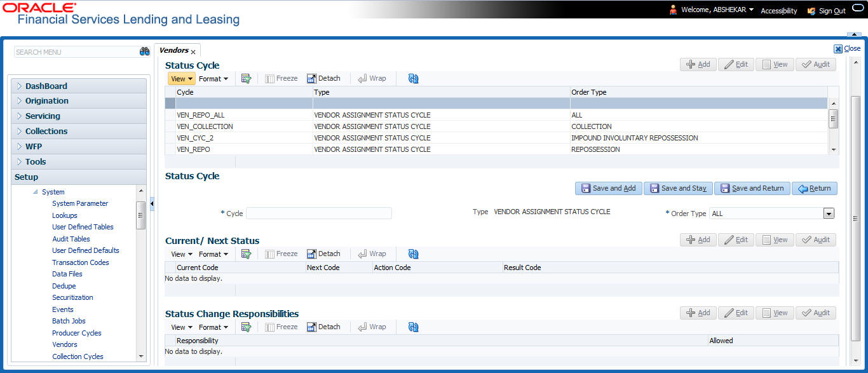Click in the Cycle input field
868x373 pixels.
click(319, 214)
